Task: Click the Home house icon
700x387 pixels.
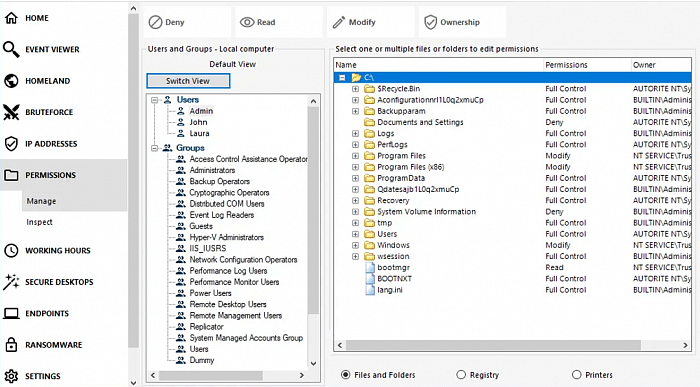Action: pyautogui.click(x=11, y=18)
